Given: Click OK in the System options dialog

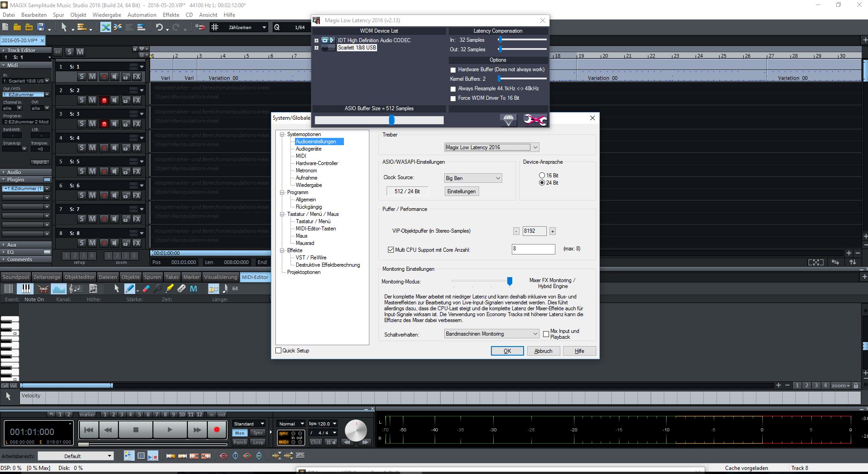Looking at the screenshot, I should (x=507, y=351).
